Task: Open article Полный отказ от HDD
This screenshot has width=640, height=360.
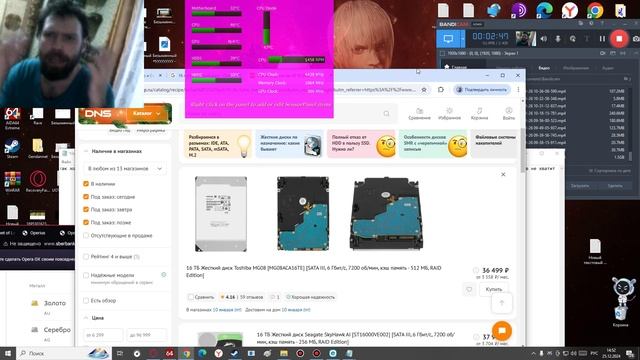Action: pos(361,144)
